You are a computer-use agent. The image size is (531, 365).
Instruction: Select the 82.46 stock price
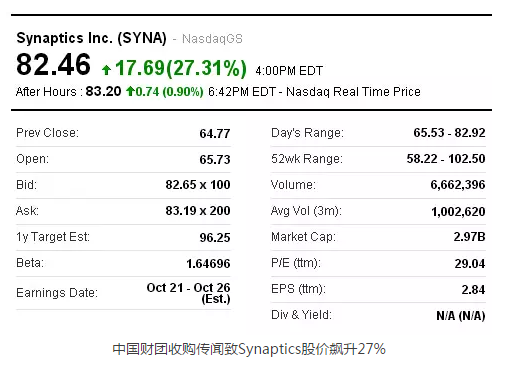tap(54, 64)
